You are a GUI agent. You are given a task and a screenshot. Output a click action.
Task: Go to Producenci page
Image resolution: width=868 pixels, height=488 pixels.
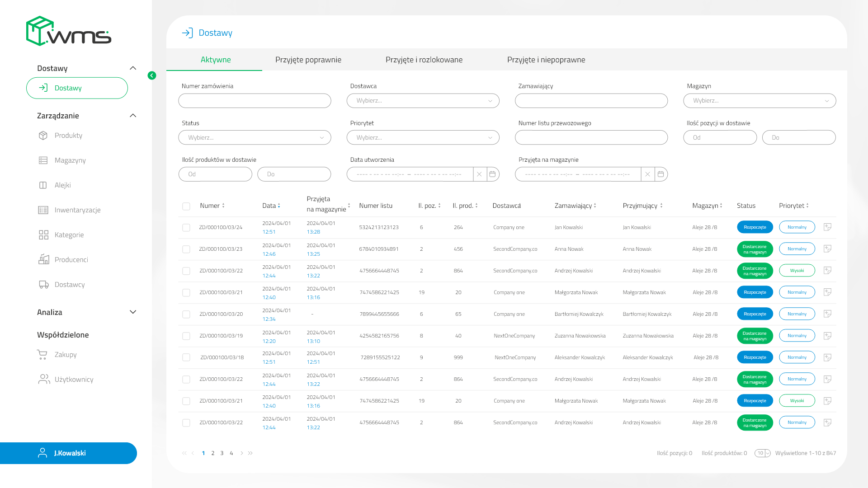[63, 260]
